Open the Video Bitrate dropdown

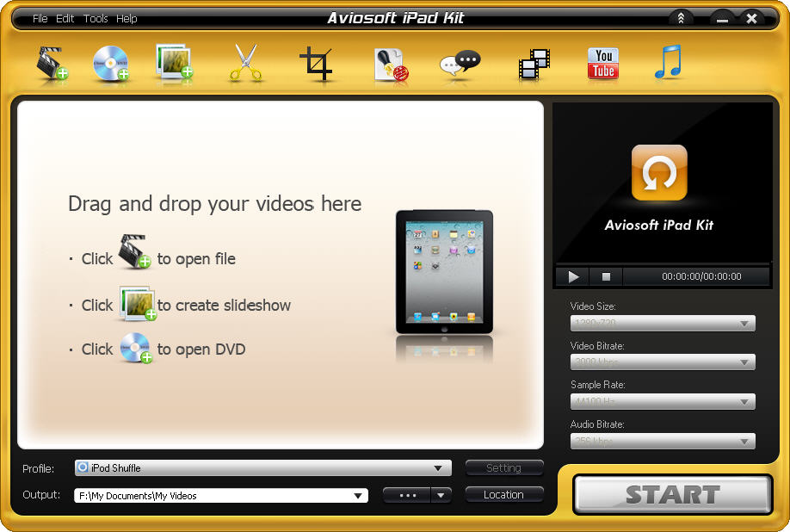pyautogui.click(x=663, y=362)
